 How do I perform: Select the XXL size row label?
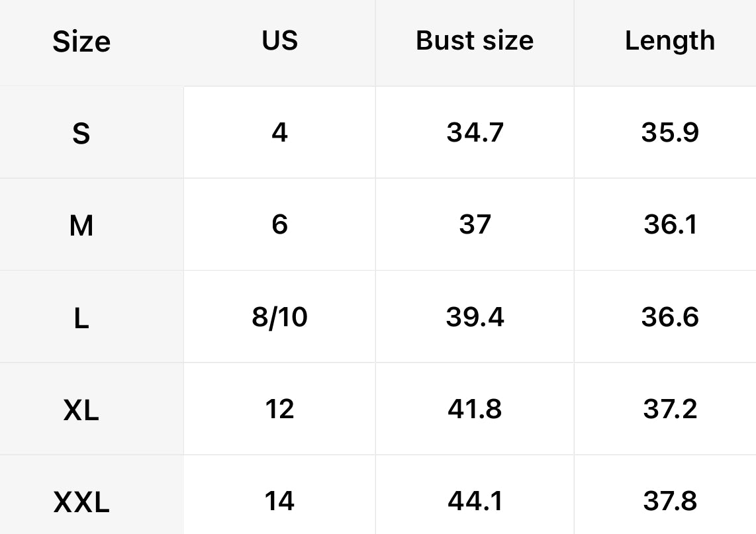[81, 503]
